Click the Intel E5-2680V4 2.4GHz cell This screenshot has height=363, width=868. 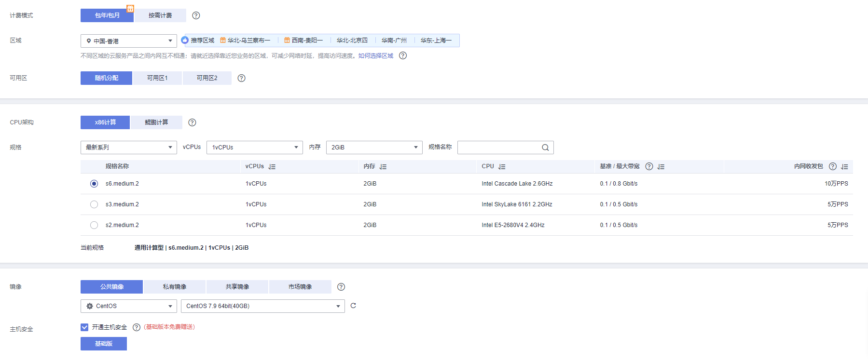coord(513,225)
